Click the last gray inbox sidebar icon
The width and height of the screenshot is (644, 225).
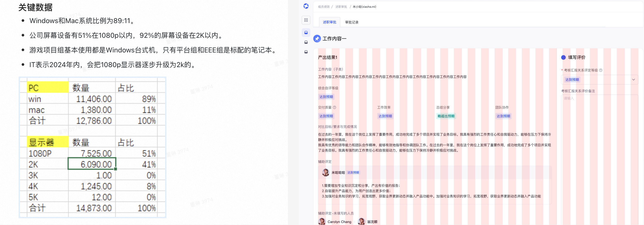pos(306,52)
